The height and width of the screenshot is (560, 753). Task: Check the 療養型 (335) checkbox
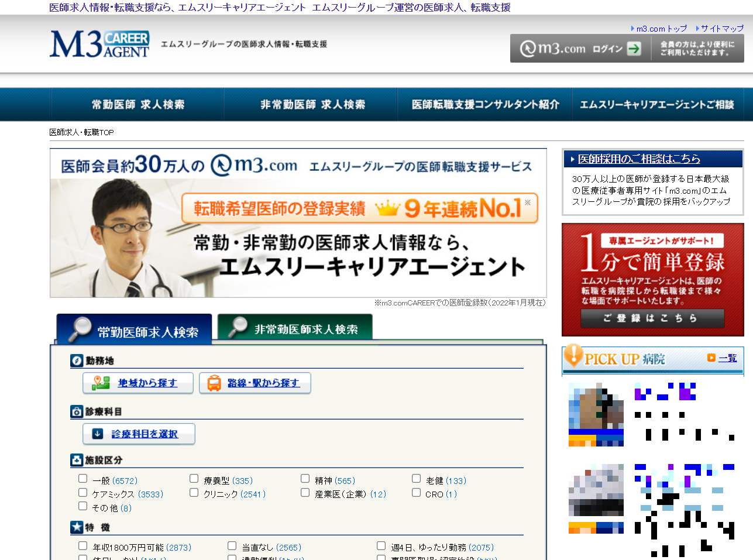(x=194, y=479)
